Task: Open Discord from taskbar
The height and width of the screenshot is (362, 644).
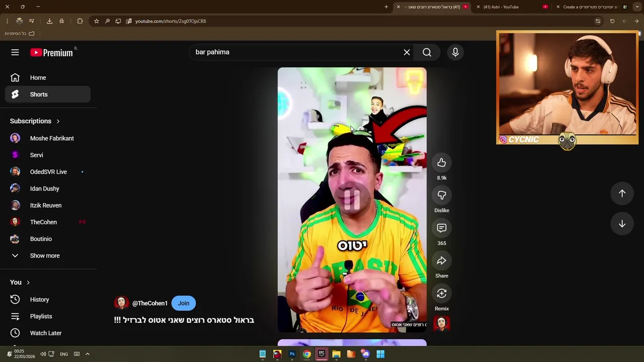Action: pos(366,354)
